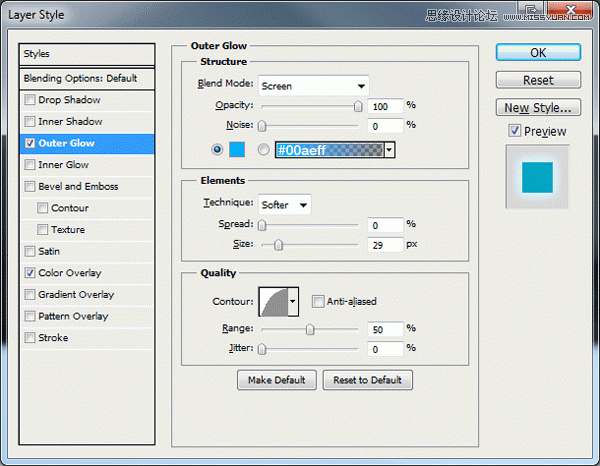Open the Blend Mode dropdown
This screenshot has height=466, width=600.
(313, 86)
